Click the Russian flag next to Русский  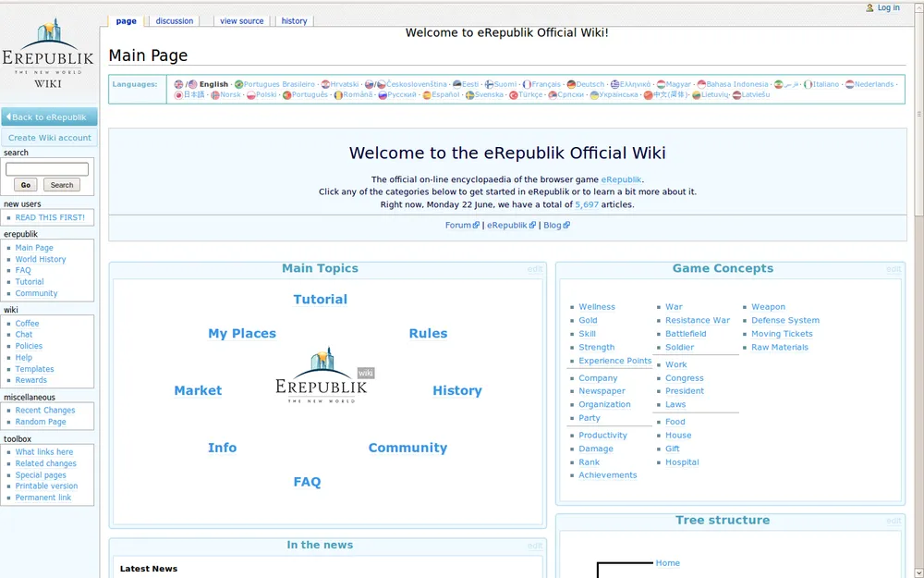point(383,95)
